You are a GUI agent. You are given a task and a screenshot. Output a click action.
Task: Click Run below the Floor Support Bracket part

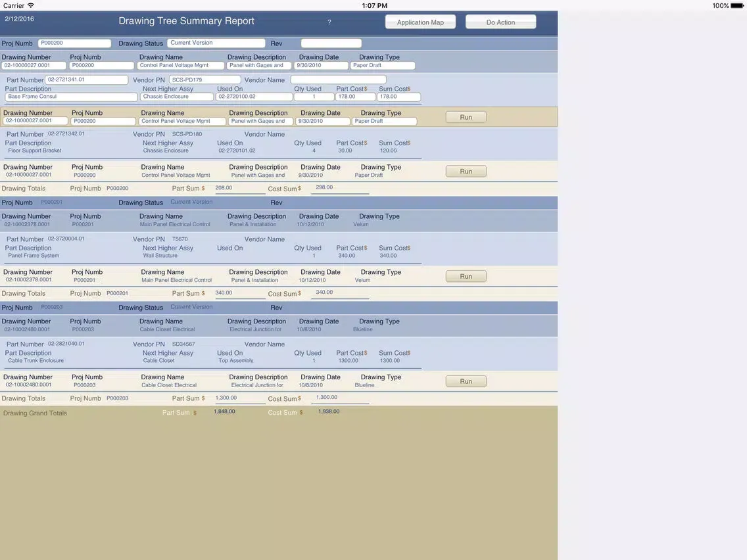pyautogui.click(x=466, y=172)
